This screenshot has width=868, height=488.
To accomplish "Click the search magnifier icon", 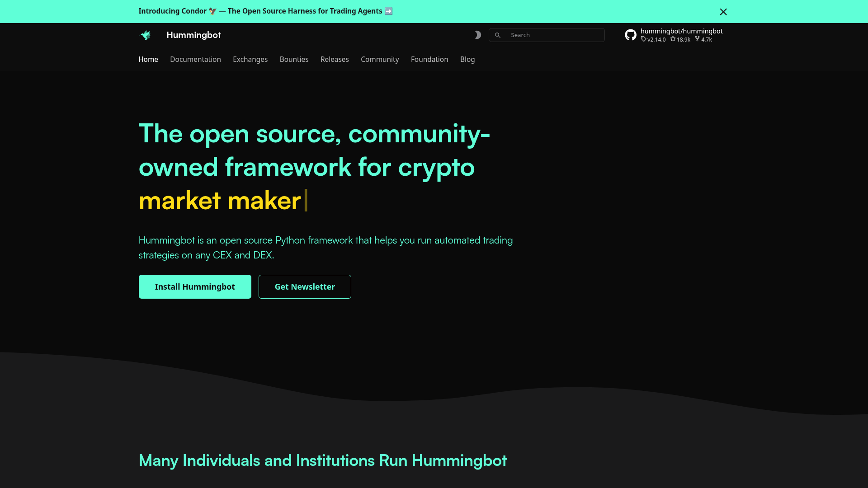I will (498, 35).
